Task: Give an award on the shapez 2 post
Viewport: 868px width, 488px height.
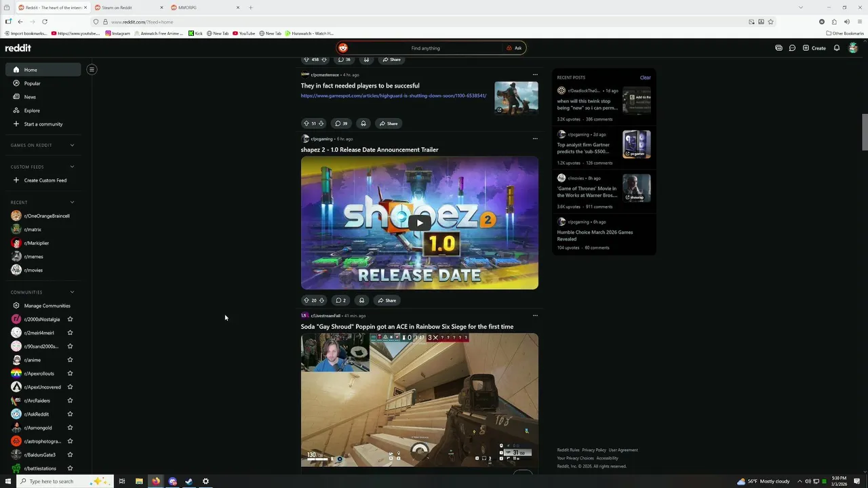Action: coord(361,300)
